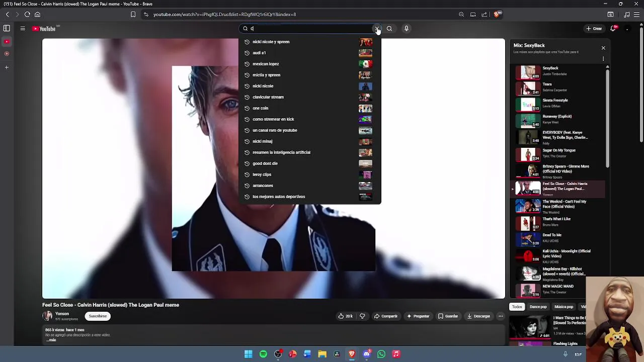Open the YouTube guide hamburger menu
644x362 pixels.
tap(23, 29)
